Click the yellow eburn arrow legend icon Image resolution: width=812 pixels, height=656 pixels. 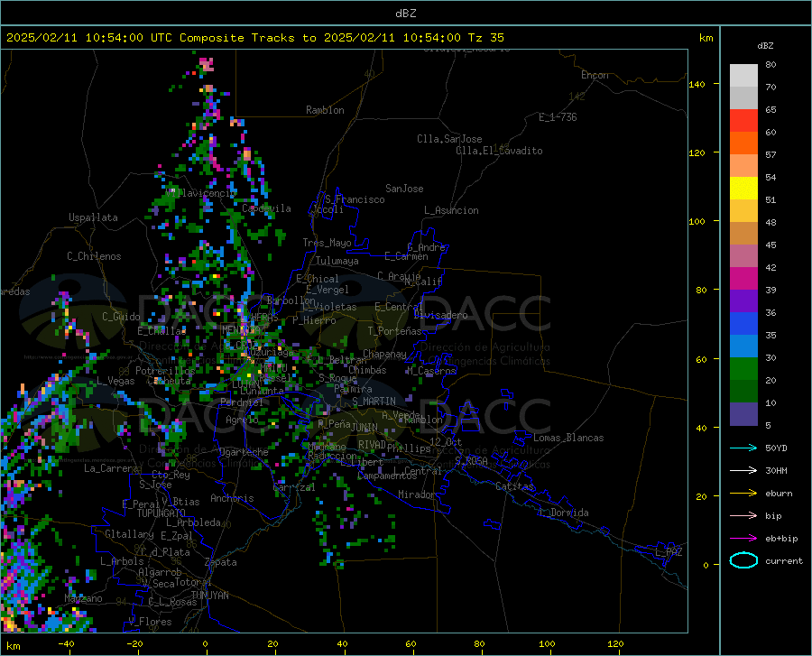click(743, 493)
